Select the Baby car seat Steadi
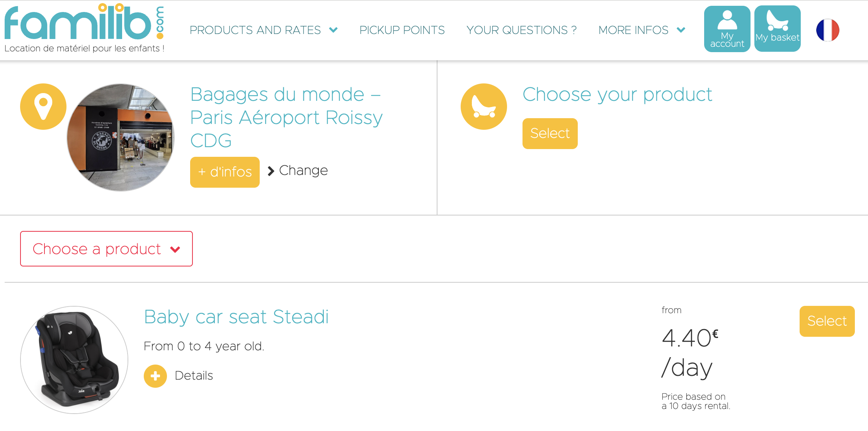 pos(827,321)
